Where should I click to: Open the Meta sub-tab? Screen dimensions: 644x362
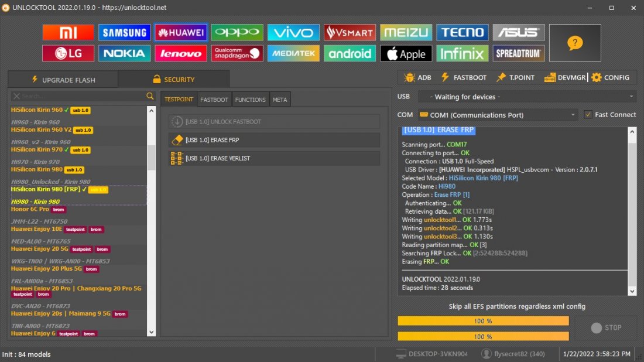coord(280,100)
